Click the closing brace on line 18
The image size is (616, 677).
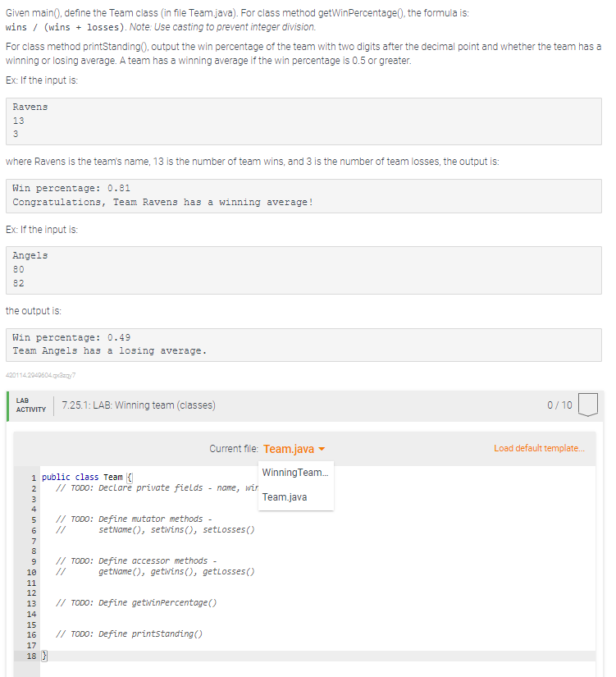45,655
